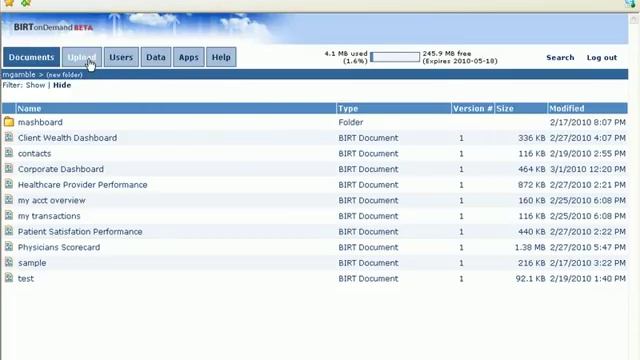Click the my transactions document icon
Viewport: 640px width, 360px height.
9,215
